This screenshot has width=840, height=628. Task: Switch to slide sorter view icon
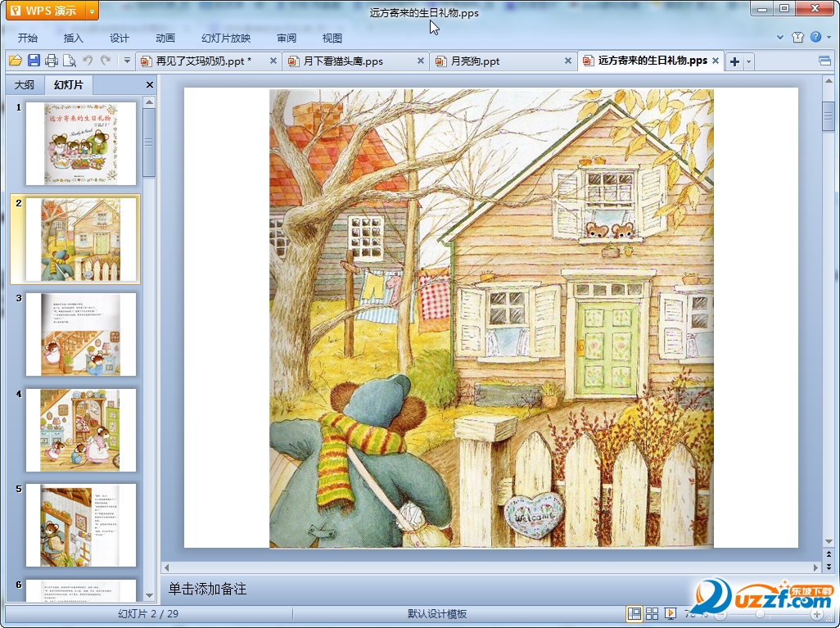(652, 613)
